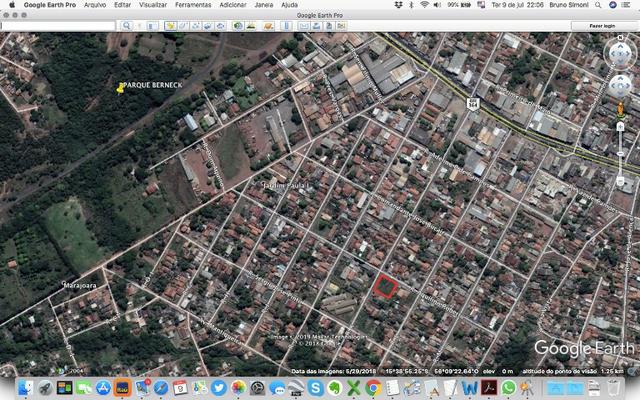This screenshot has height=400, width=640.
Task: Open Microsoft Word from the Dock
Action: pyautogui.click(x=469, y=388)
